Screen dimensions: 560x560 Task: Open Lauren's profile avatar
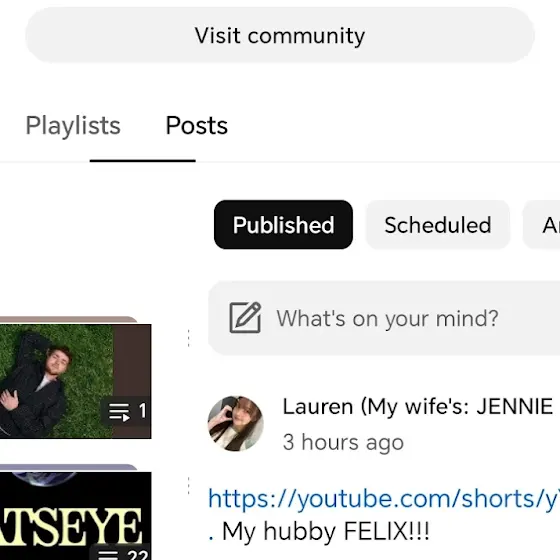click(236, 424)
